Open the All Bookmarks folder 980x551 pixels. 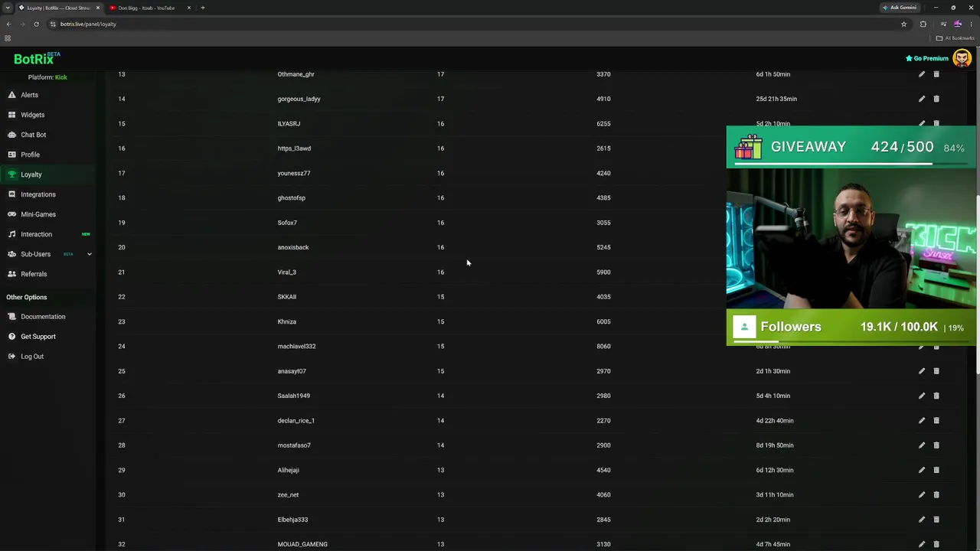pyautogui.click(x=955, y=38)
